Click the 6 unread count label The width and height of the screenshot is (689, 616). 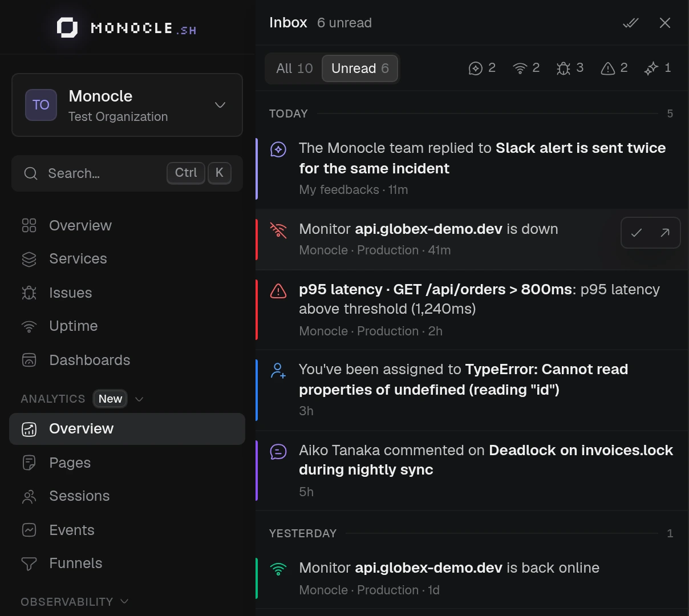tap(344, 23)
